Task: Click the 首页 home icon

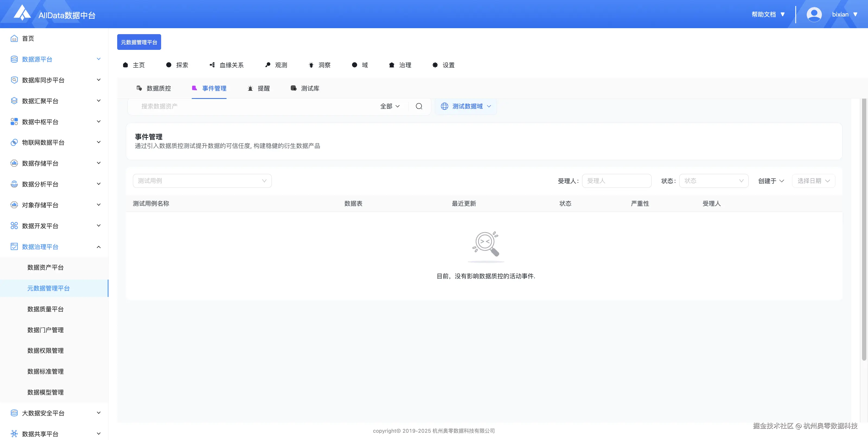Action: click(x=14, y=38)
